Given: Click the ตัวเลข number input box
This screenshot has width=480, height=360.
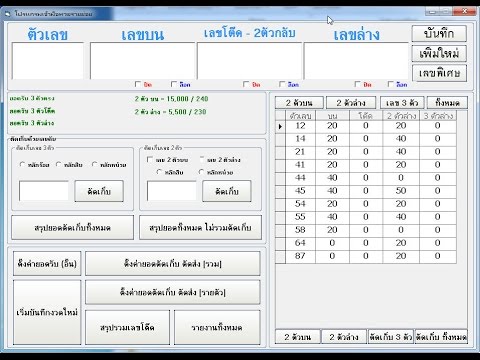Looking at the screenshot, I should click(48, 61).
